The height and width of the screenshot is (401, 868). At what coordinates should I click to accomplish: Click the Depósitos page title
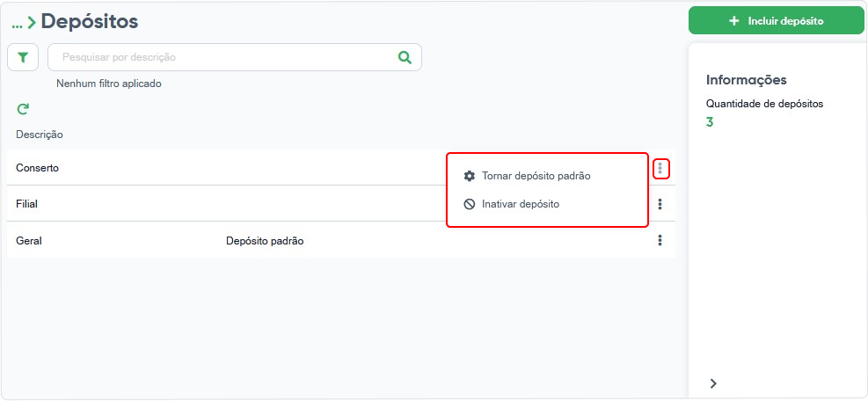[x=89, y=22]
